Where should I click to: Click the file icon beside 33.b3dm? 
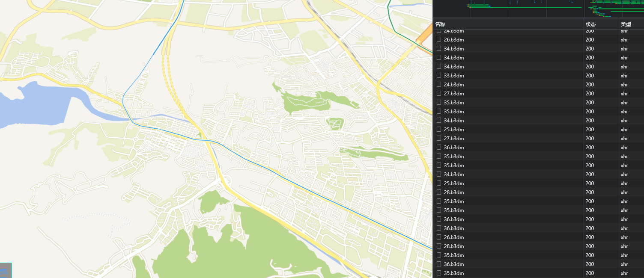coord(439,76)
